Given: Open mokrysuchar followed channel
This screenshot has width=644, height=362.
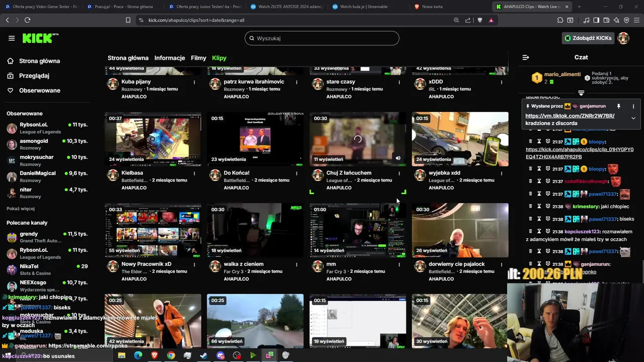Looking at the screenshot, I should [47, 160].
